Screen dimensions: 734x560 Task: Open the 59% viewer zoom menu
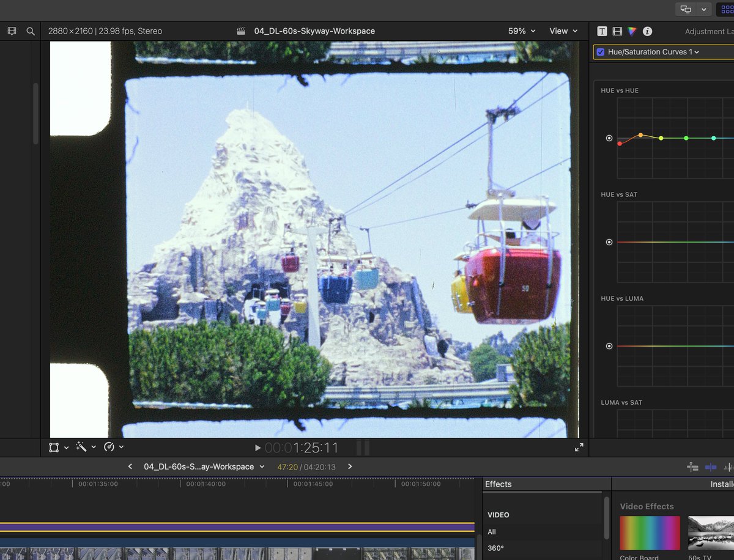pyautogui.click(x=522, y=31)
